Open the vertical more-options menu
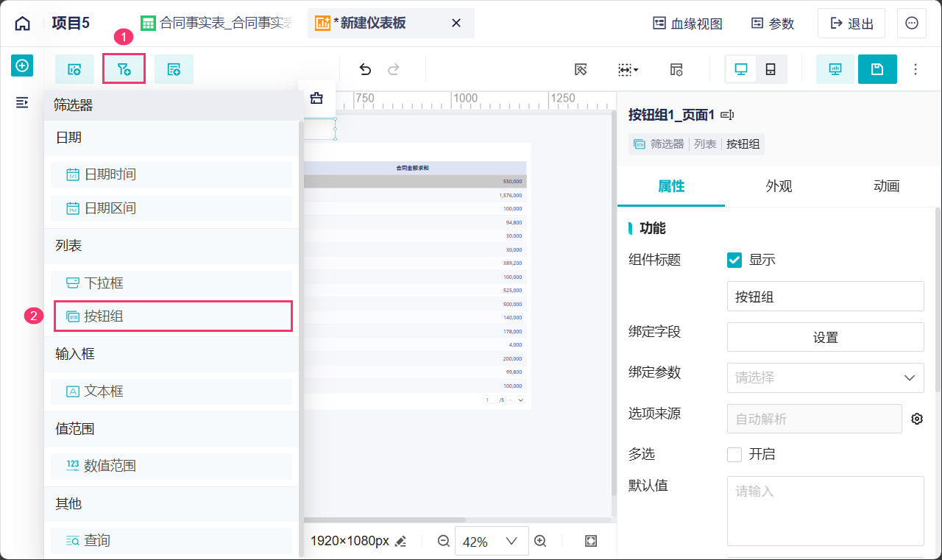Viewport: 942px width, 560px height. tap(916, 69)
